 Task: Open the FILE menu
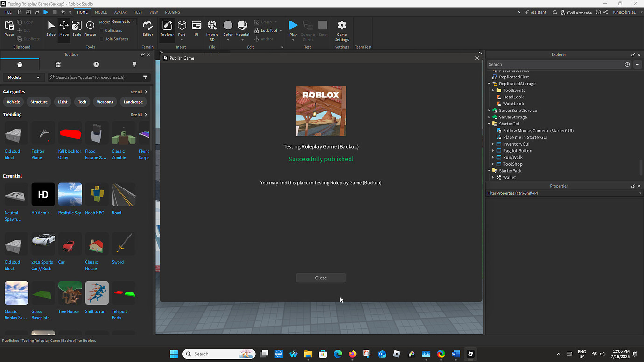click(x=7, y=12)
